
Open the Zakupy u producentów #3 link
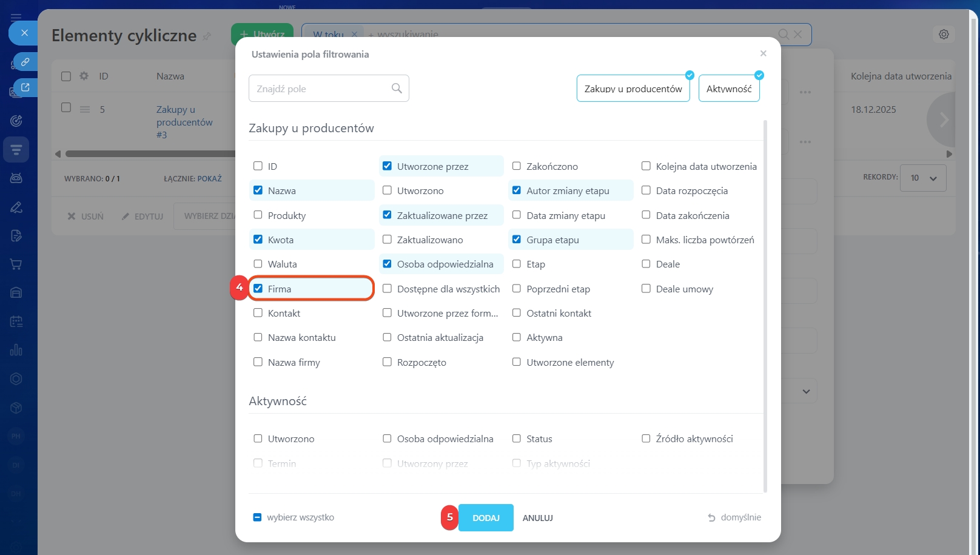tap(184, 122)
